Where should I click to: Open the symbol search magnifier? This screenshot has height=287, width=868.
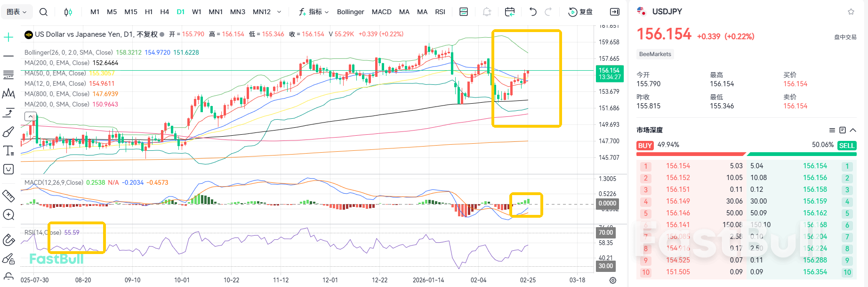[43, 12]
